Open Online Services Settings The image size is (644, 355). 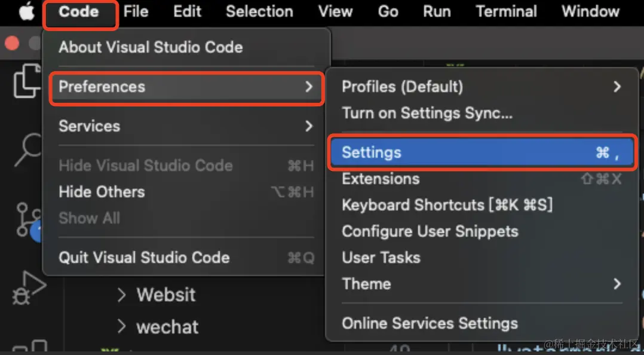point(482,323)
